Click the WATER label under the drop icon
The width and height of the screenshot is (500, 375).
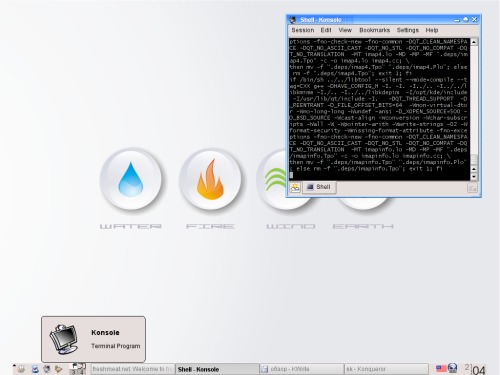click(x=131, y=227)
